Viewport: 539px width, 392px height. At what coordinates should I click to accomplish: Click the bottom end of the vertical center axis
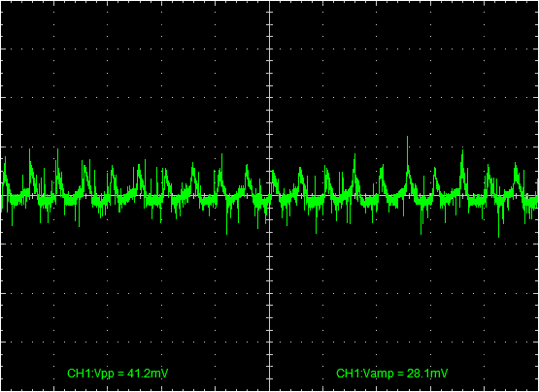[x=270, y=390]
